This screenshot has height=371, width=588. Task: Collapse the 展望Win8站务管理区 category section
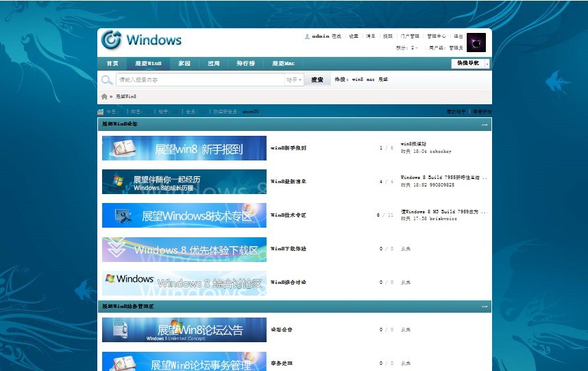click(x=485, y=307)
